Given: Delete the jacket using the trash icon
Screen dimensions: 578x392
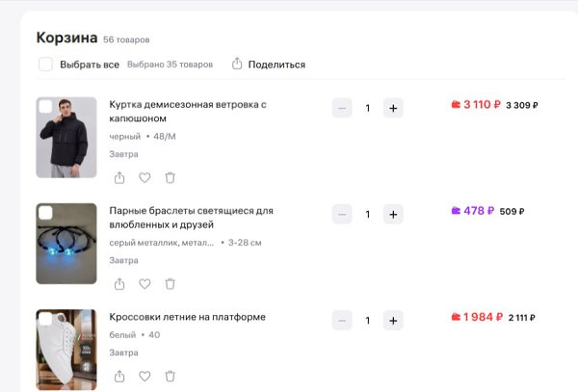Looking at the screenshot, I should [170, 178].
